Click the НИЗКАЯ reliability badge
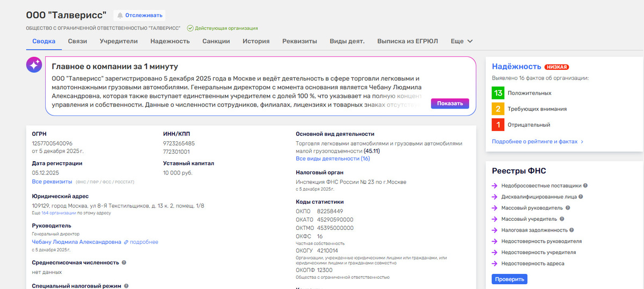Screen dimensions: 644x289 [557, 67]
